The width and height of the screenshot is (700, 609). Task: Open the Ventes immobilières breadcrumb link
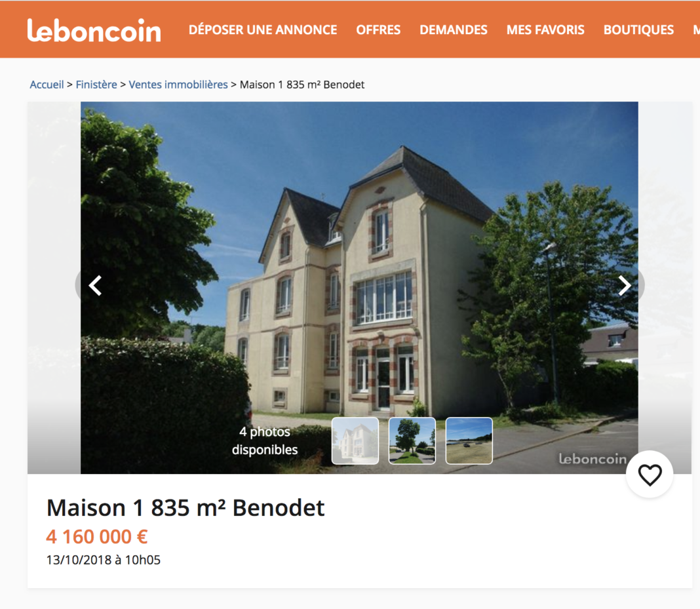coord(178,85)
